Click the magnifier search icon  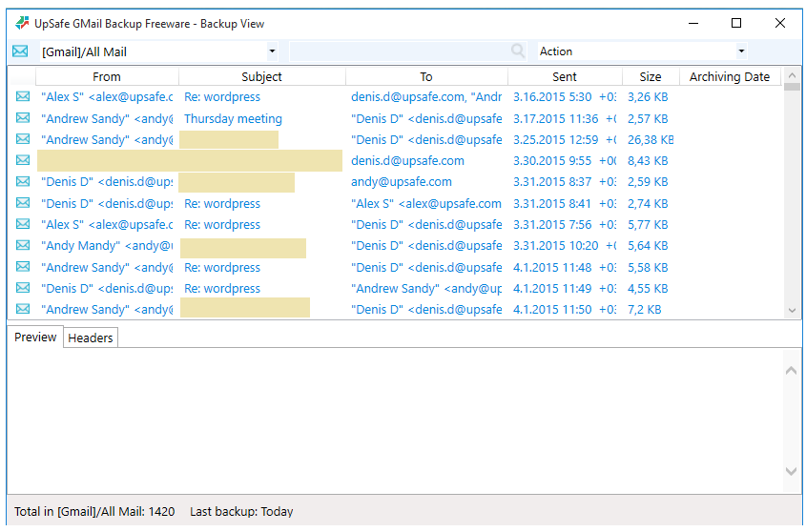tap(518, 51)
